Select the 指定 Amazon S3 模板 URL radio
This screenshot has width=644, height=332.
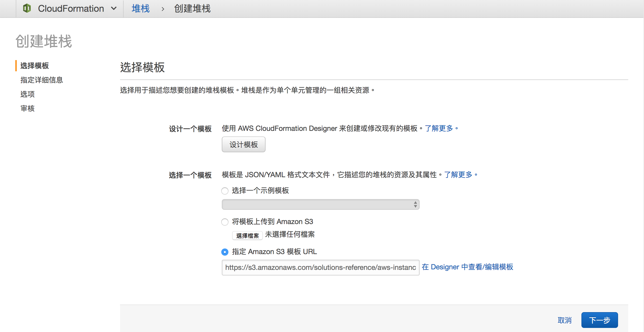tap(225, 252)
